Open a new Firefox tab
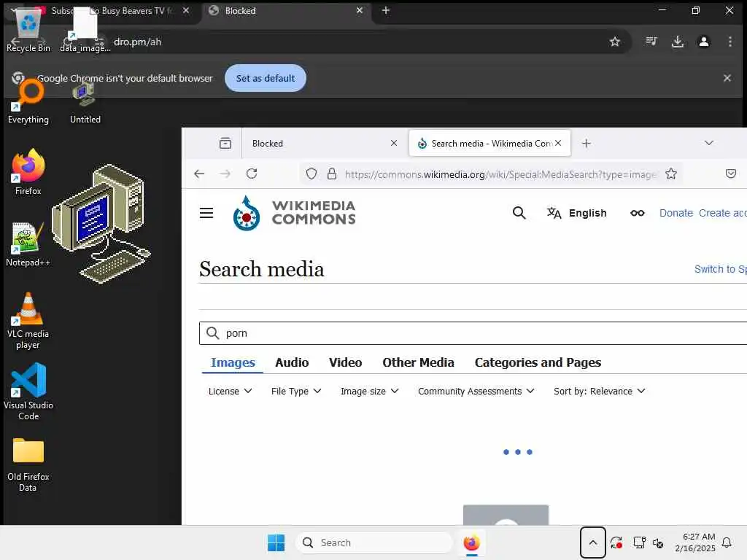The width and height of the screenshot is (747, 560). 586,144
